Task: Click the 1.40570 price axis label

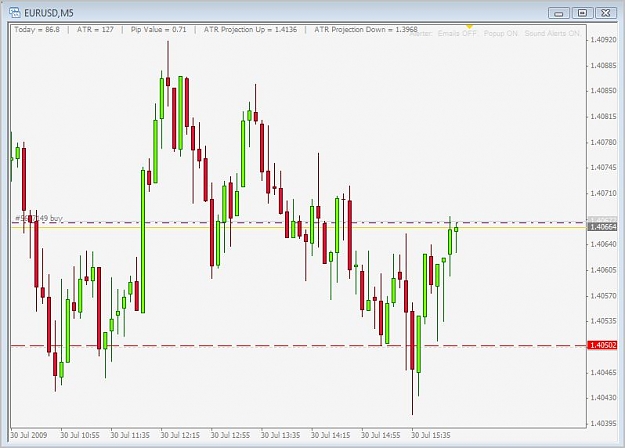Action: point(603,296)
